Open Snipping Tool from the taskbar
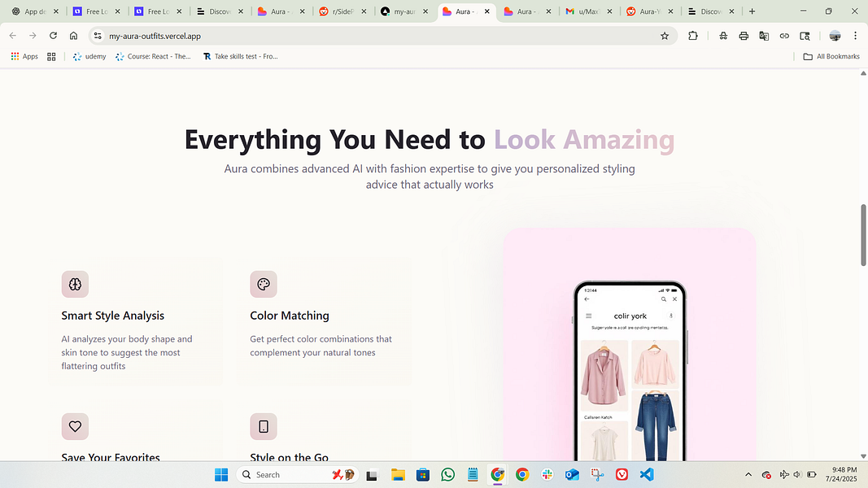 597,475
